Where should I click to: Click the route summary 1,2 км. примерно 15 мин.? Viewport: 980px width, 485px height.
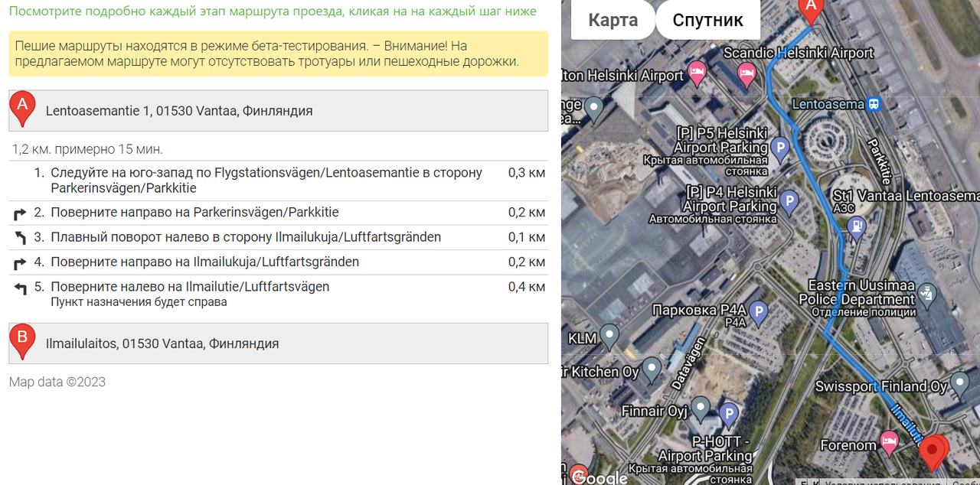click(x=87, y=149)
